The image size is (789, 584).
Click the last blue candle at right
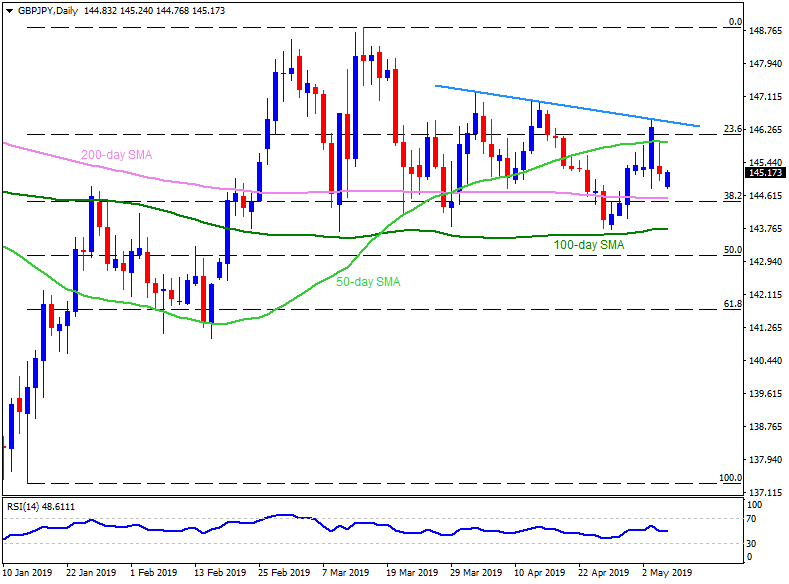(669, 179)
